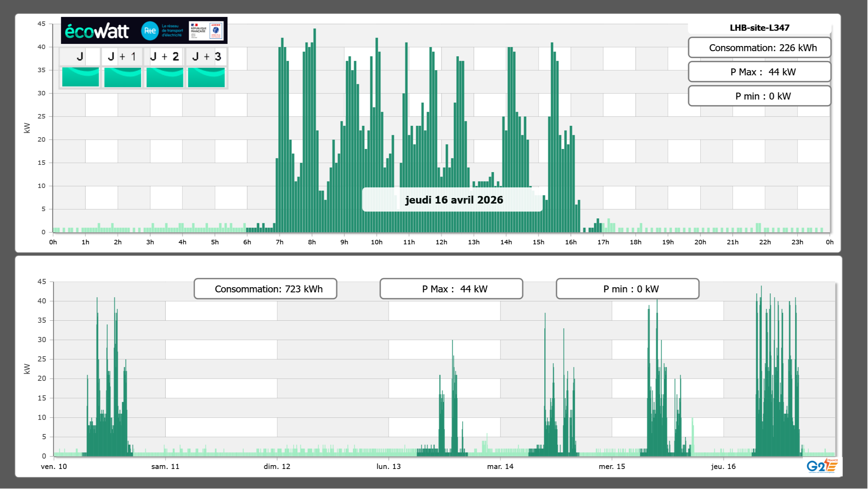
Task: Click the weekly Consommation: 723 kWh box
Action: 265,289
